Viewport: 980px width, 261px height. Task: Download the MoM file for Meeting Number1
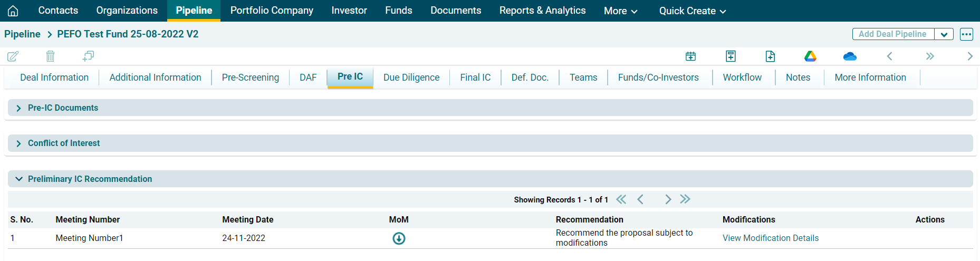click(x=399, y=238)
